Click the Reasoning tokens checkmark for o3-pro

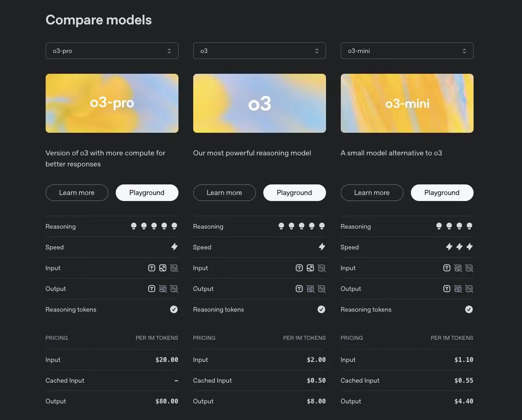174,309
